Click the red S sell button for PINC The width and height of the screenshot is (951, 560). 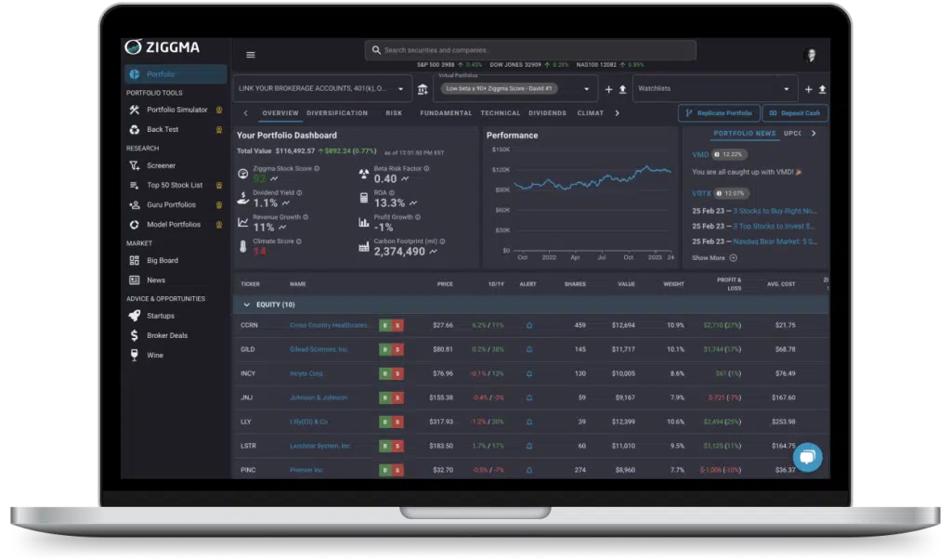(397, 470)
